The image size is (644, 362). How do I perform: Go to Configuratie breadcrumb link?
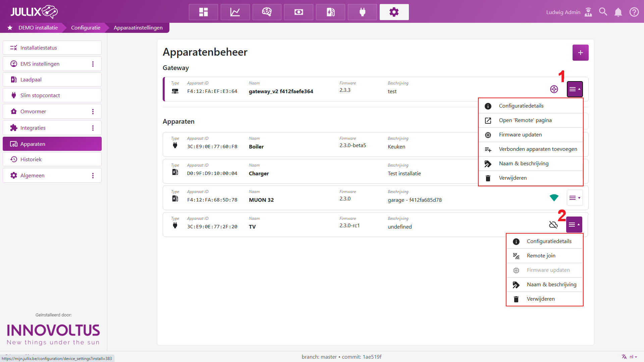coord(86,28)
